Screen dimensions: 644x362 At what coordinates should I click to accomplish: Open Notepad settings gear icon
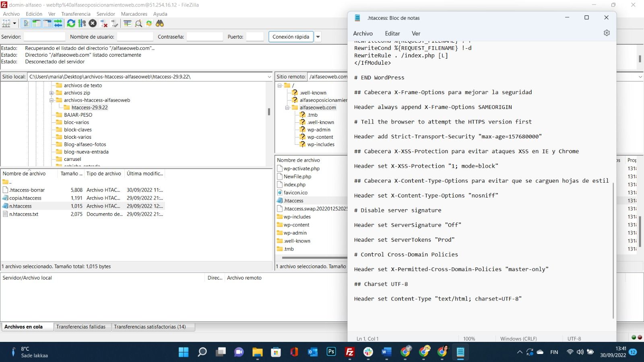tap(607, 33)
